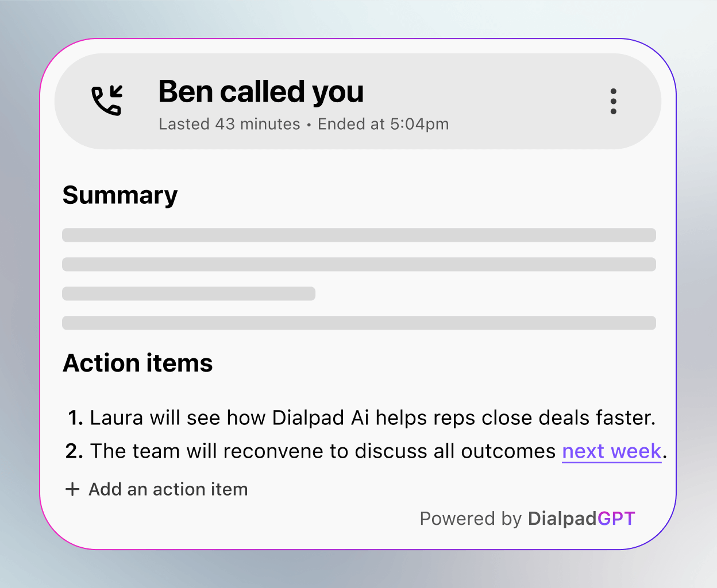Click the Powered by DialpadGPT label

point(527,519)
